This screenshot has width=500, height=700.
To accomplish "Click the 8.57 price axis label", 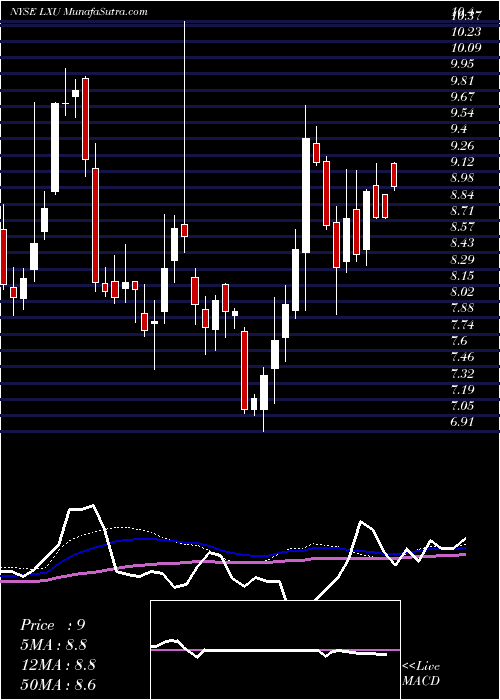I will pyautogui.click(x=464, y=227).
